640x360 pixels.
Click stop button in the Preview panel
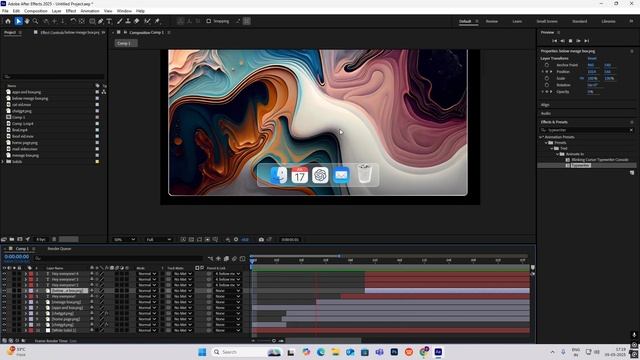tap(571, 41)
